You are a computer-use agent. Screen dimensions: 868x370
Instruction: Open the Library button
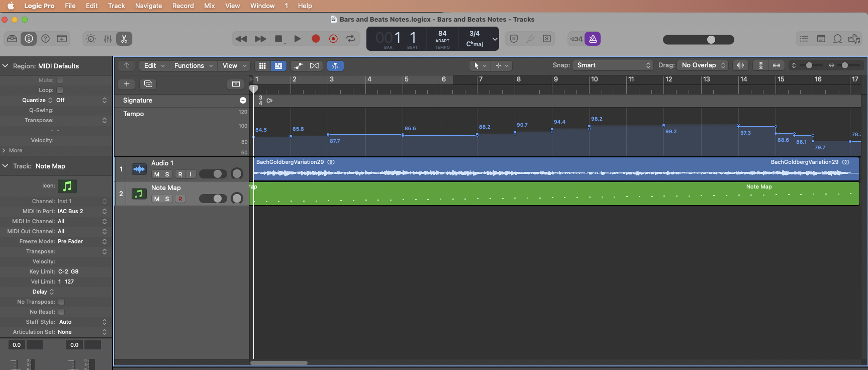[x=12, y=39]
